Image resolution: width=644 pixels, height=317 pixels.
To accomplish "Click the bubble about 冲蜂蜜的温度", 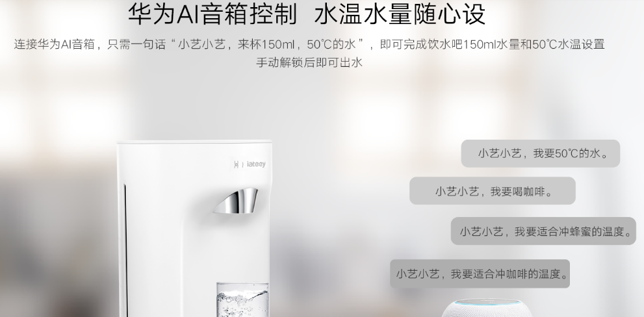I will point(543,231).
